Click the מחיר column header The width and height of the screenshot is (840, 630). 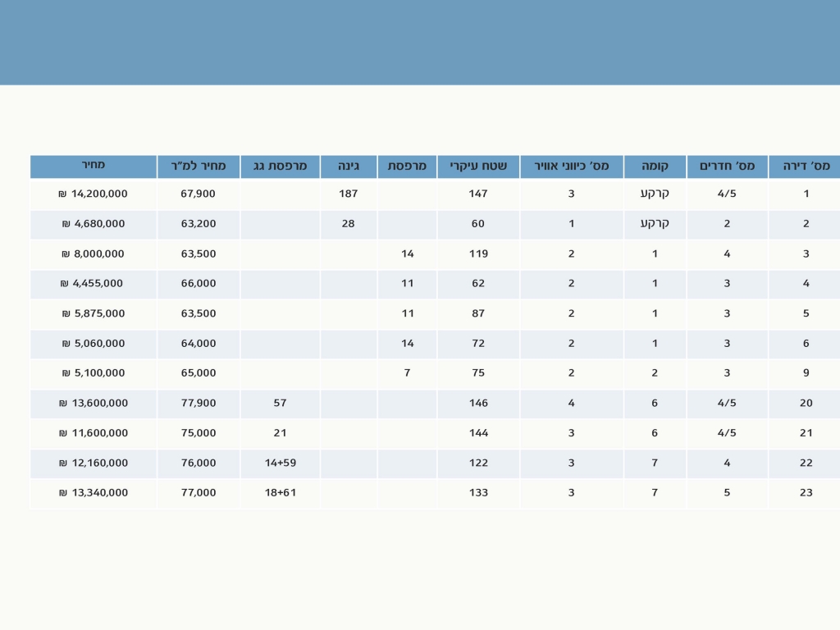click(x=94, y=166)
